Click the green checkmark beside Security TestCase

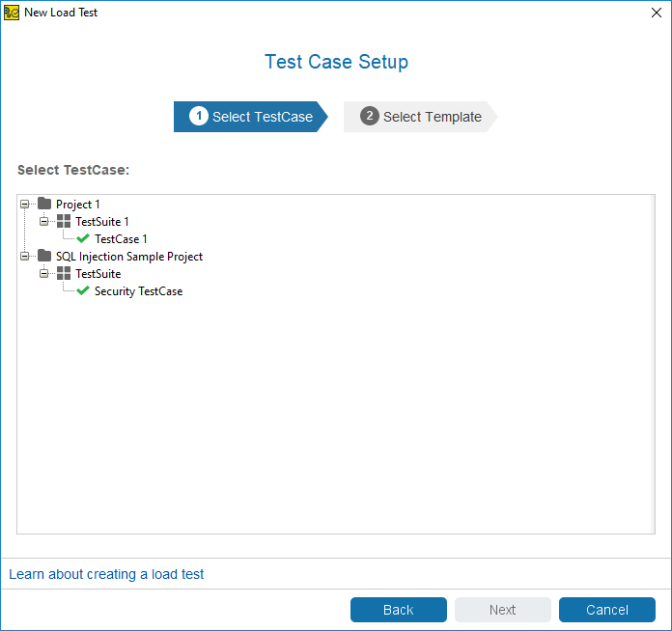pyautogui.click(x=83, y=290)
